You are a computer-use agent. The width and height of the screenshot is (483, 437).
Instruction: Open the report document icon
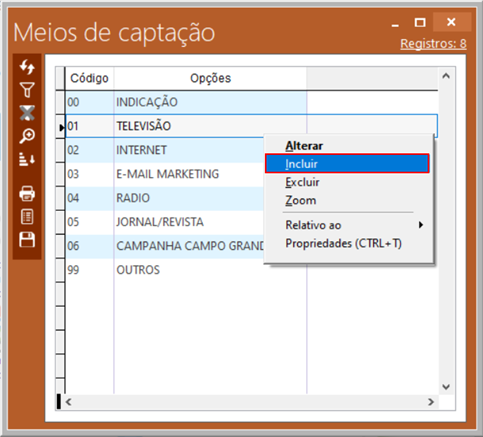(x=27, y=217)
